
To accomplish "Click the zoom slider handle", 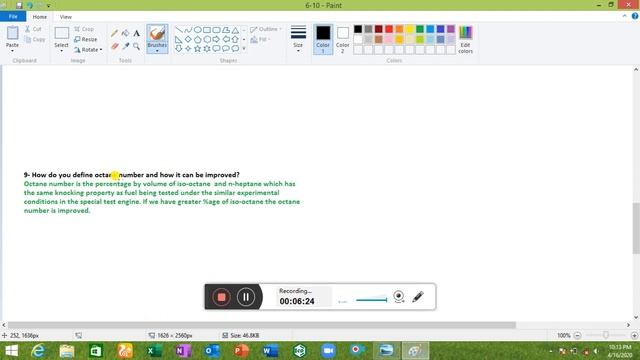I will [606, 335].
